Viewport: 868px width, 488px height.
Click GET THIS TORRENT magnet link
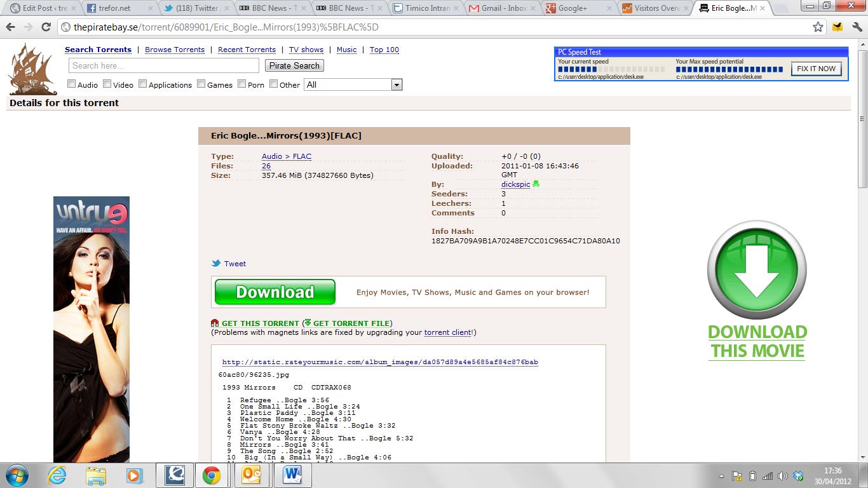pos(261,323)
